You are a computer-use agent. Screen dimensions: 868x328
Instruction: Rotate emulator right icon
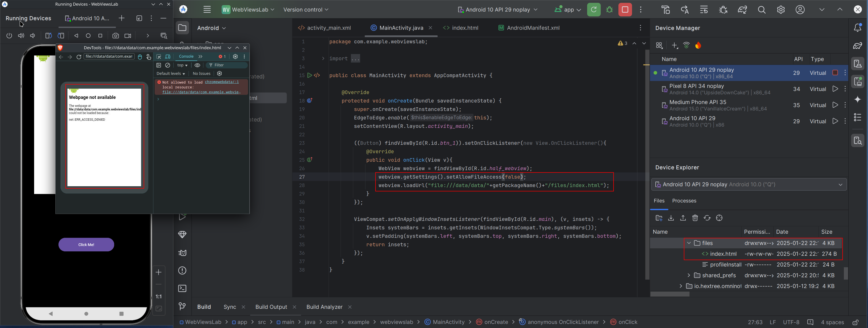61,36
